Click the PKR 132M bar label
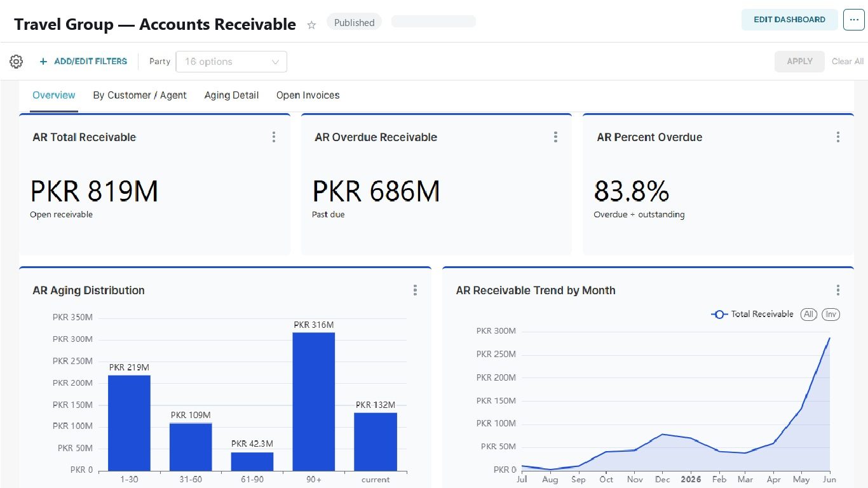The height and width of the screenshot is (488, 868). pyautogui.click(x=376, y=405)
